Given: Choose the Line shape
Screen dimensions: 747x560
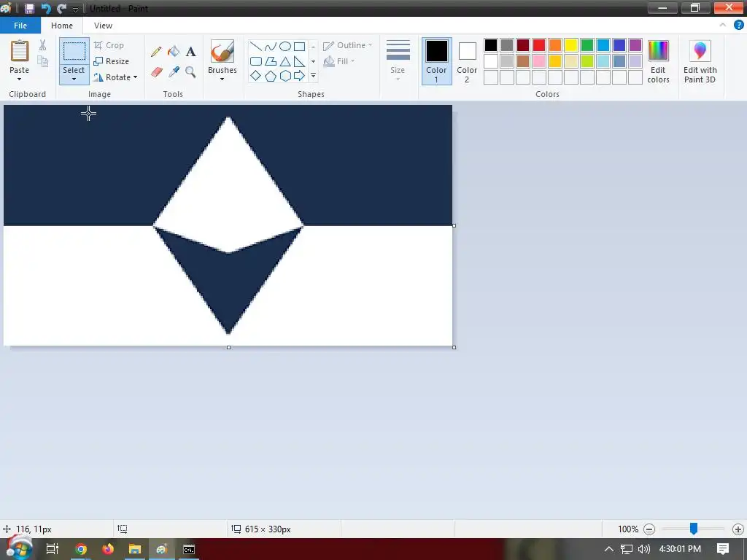Looking at the screenshot, I should click(256, 47).
